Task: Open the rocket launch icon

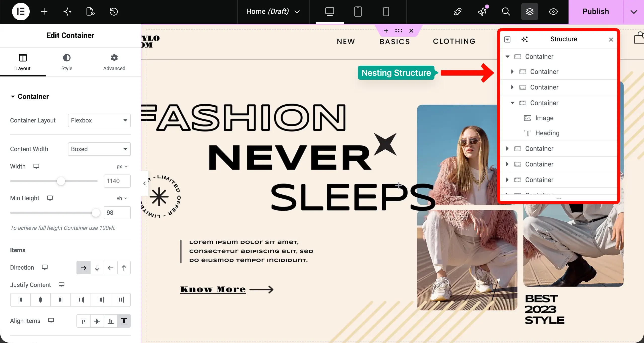Action: coord(458,12)
